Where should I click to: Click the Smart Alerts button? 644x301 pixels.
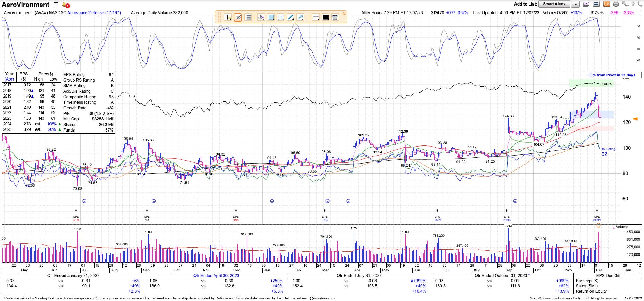pyautogui.click(x=554, y=4)
